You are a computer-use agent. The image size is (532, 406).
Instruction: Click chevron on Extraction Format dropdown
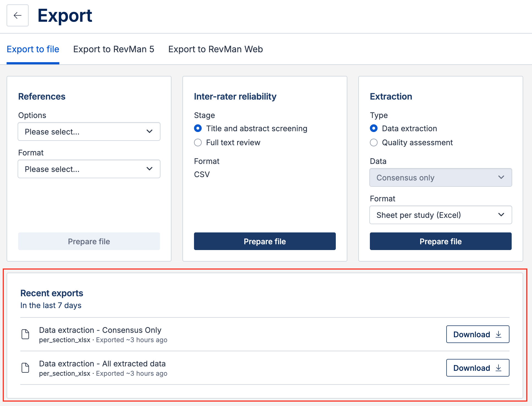(x=501, y=215)
